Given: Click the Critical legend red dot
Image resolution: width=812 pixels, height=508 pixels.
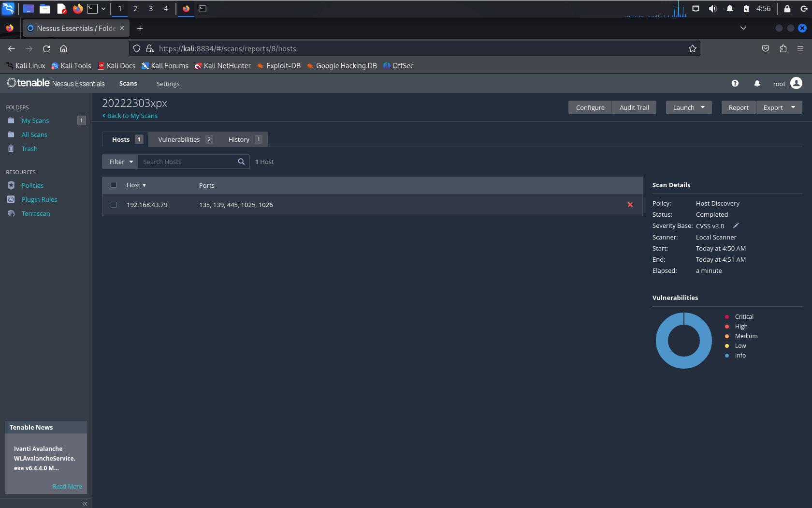Looking at the screenshot, I should [x=727, y=317].
